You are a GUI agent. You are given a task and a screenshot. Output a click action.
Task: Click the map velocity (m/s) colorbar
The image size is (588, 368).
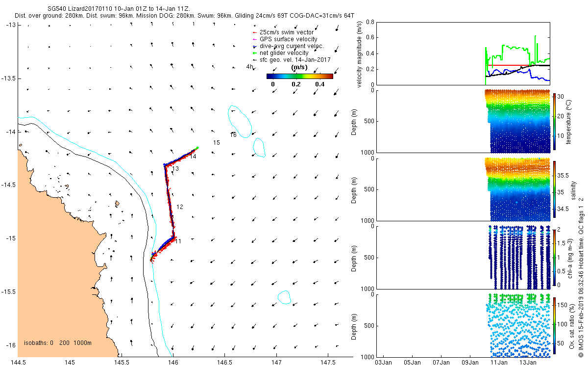click(300, 76)
